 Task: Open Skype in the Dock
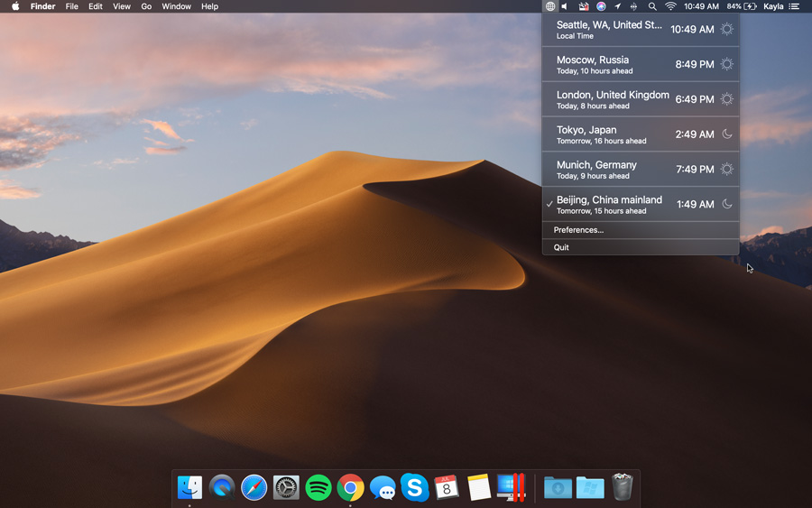tap(414, 488)
